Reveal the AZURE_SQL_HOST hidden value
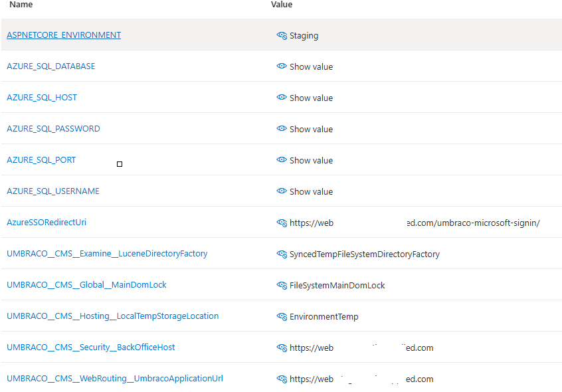562x392 pixels. [x=282, y=98]
